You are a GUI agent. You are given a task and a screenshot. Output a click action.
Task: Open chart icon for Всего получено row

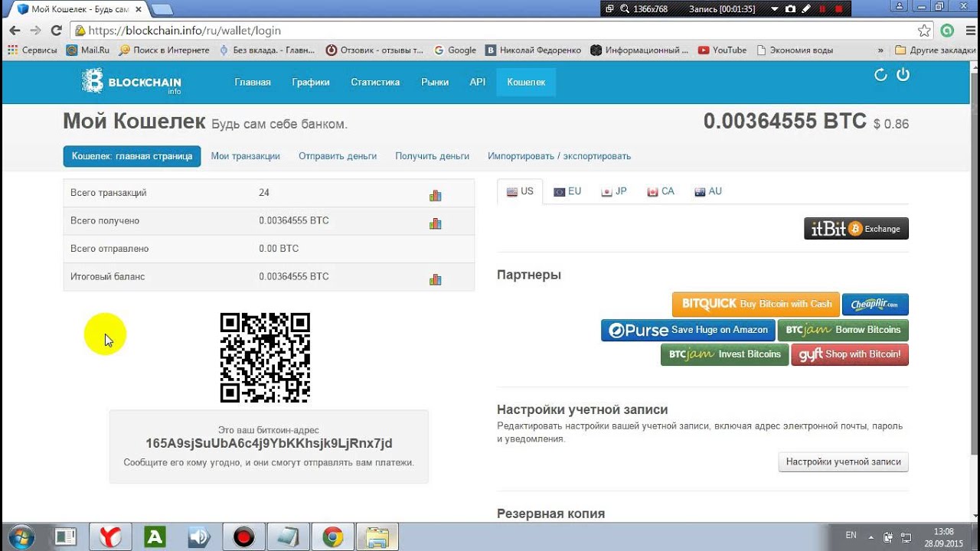[435, 223]
